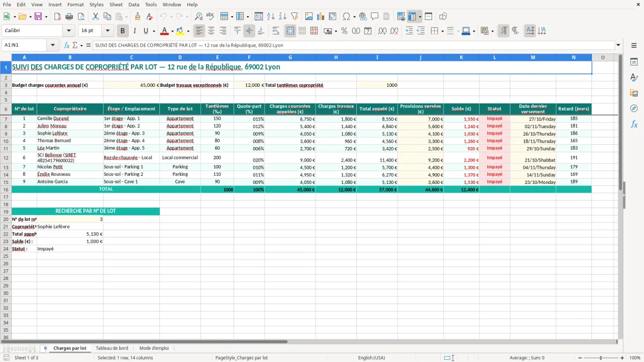This screenshot has width=644, height=362.
Task: Insert comment speech bubble icon
Action: point(375,17)
